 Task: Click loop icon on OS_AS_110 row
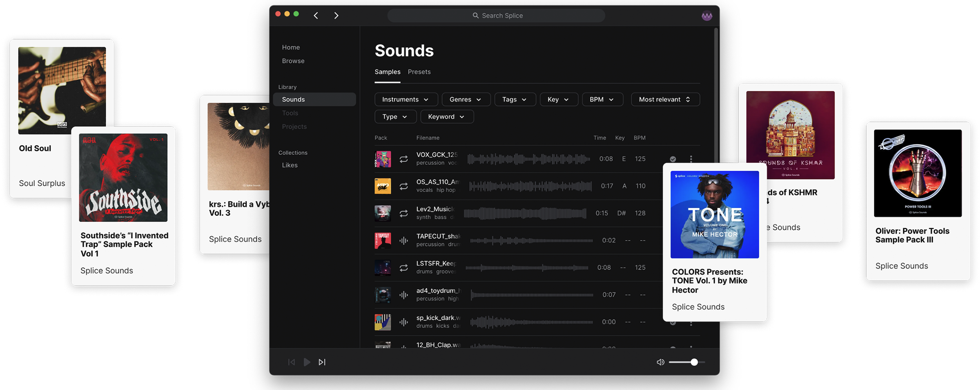coord(403,186)
